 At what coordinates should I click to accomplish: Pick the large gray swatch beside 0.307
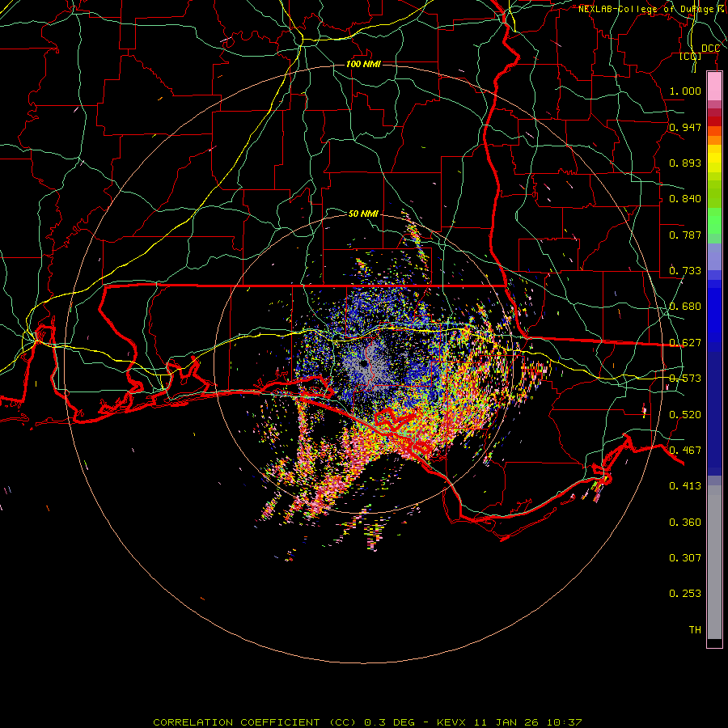[x=714, y=562]
